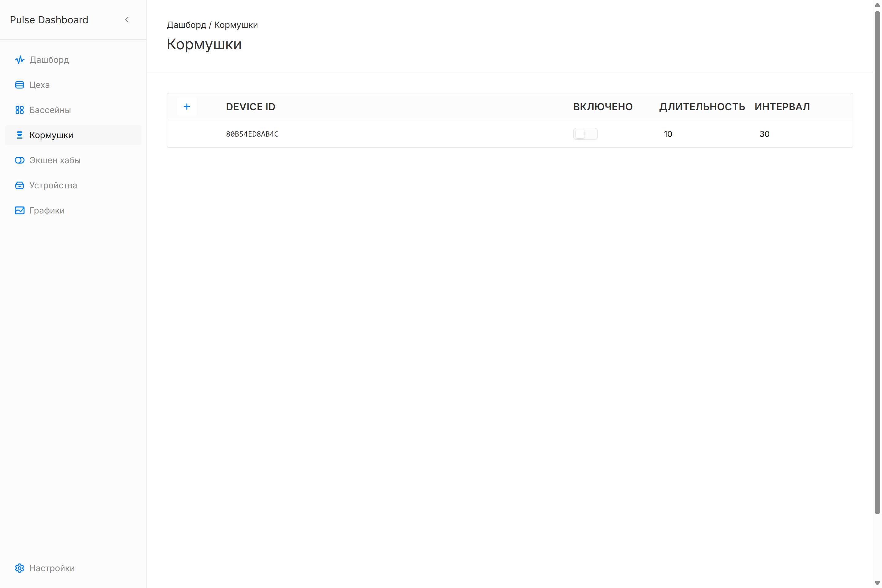Toggle Включено switch for 80B54ED8AB4C
Image resolution: width=882 pixels, height=588 pixels.
[x=585, y=134]
